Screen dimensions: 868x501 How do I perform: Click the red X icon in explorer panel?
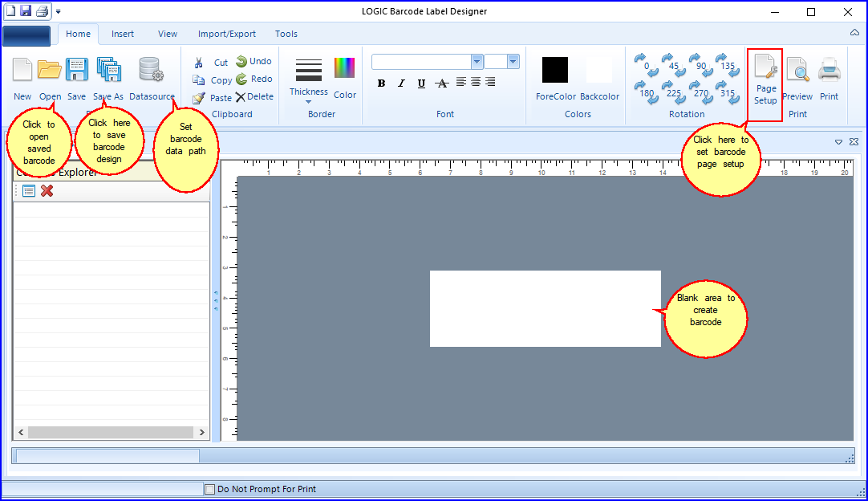pyautogui.click(x=47, y=191)
